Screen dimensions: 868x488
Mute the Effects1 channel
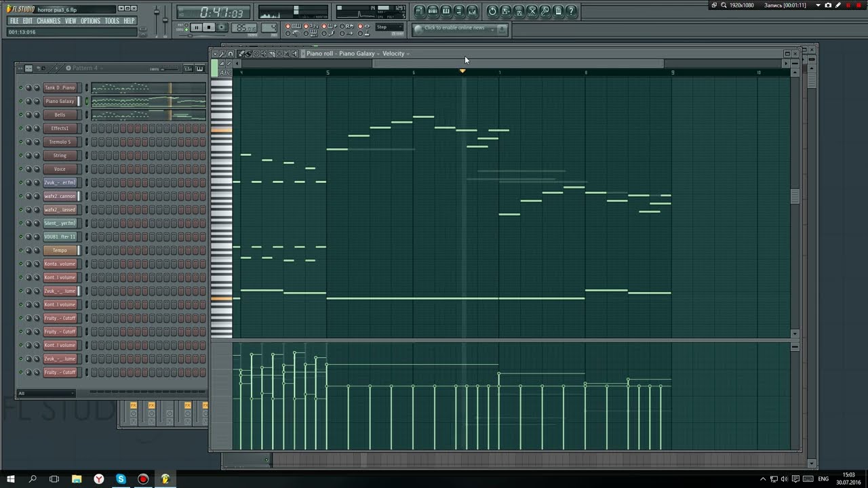coord(20,128)
